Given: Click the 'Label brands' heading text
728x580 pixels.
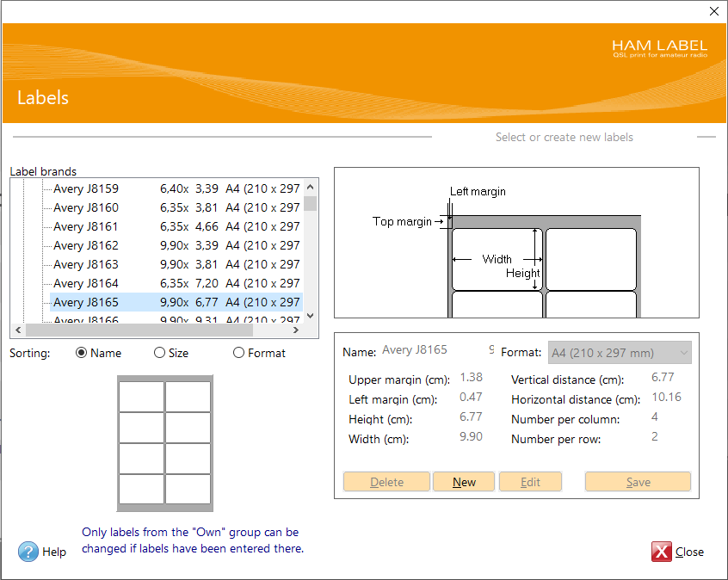Looking at the screenshot, I should pyautogui.click(x=43, y=171).
